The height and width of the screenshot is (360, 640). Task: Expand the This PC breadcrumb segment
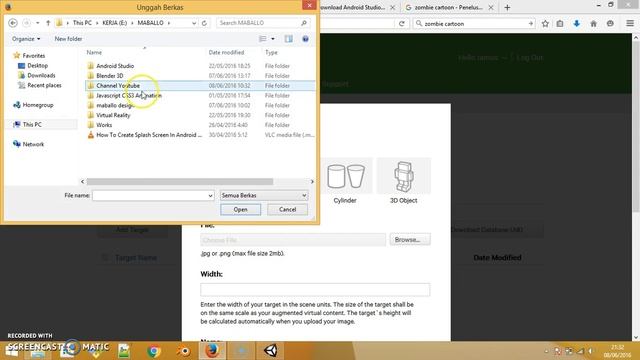[x=98, y=23]
